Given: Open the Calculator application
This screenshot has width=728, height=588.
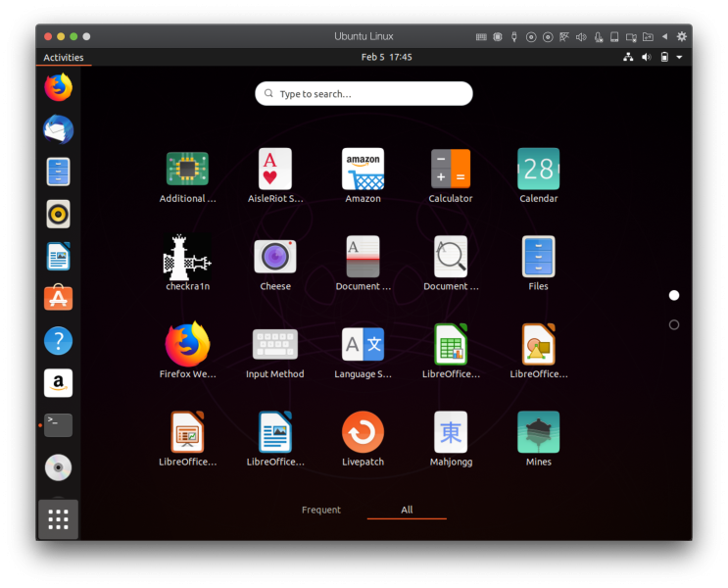Looking at the screenshot, I should coord(451,170).
